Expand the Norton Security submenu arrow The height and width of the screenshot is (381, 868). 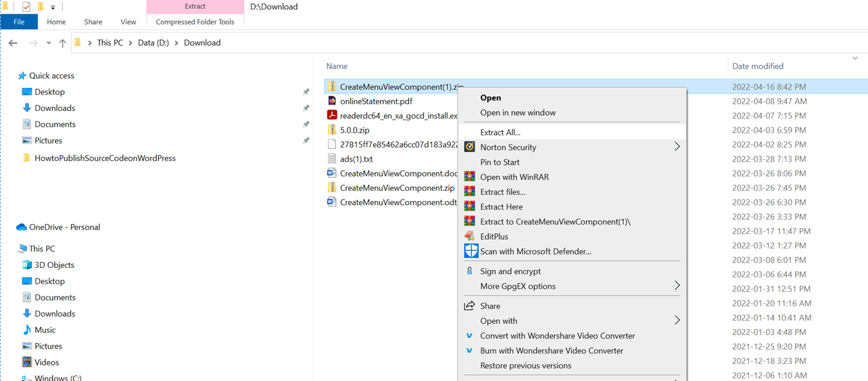(677, 147)
